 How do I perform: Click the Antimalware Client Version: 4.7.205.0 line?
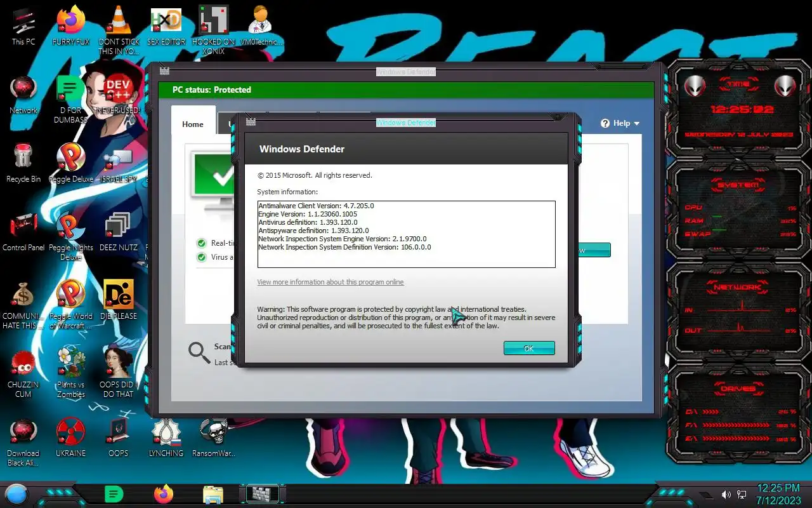click(316, 206)
